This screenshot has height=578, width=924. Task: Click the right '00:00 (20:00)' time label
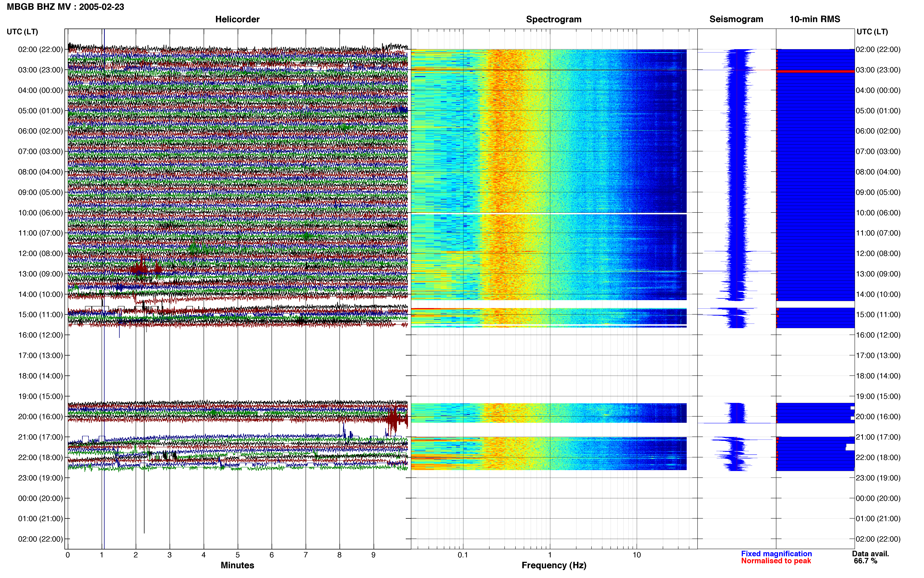click(878, 498)
